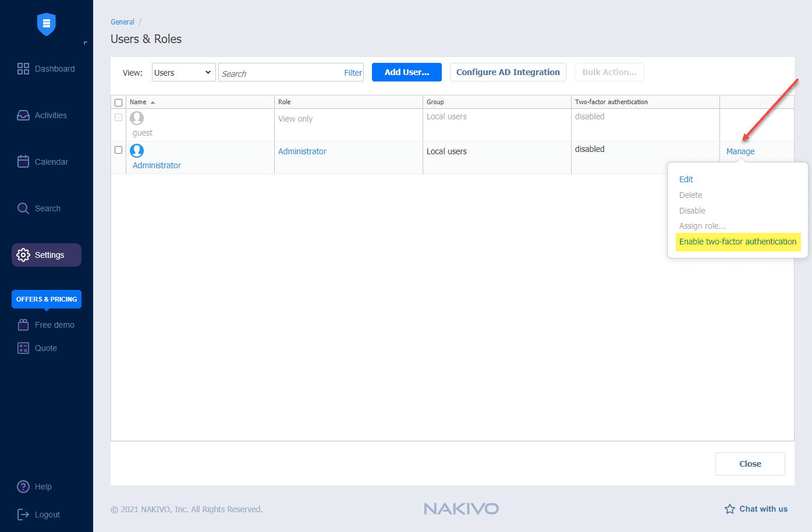This screenshot has width=812, height=532.
Task: Open Settings via the gear icon
Action: click(23, 254)
